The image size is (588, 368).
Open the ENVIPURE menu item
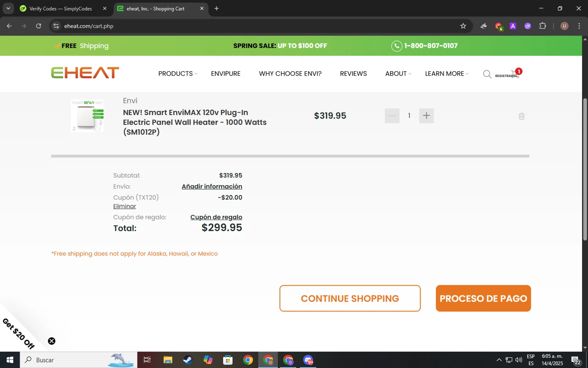[226, 74]
